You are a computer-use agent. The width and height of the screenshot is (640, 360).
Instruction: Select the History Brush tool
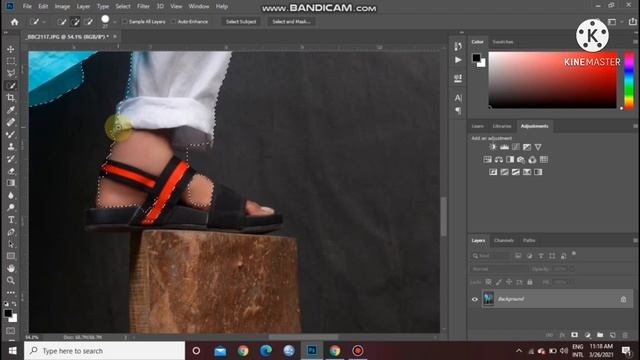click(11, 159)
